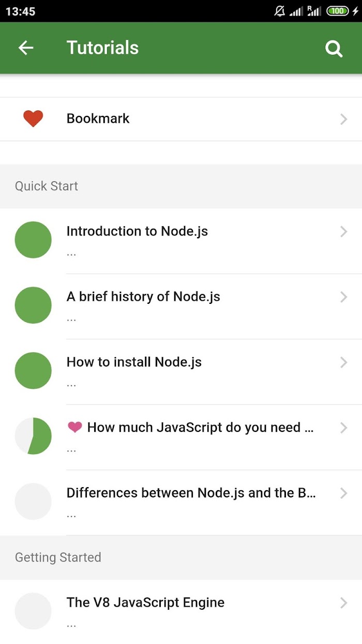Viewport: 362px width, 644px height.
Task: Tap the back arrow in the header
Action: click(26, 48)
